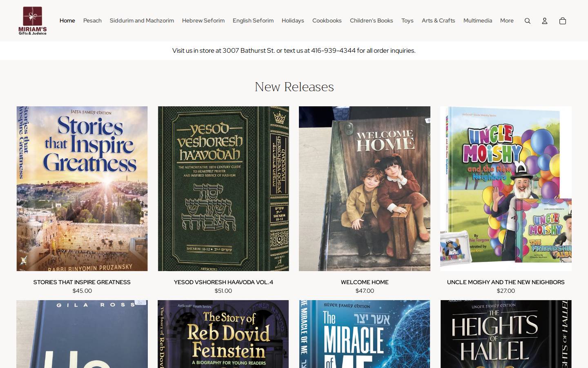Viewport: 588px width, 368px height.
Task: Click the $27.00 price text
Action: point(506,291)
